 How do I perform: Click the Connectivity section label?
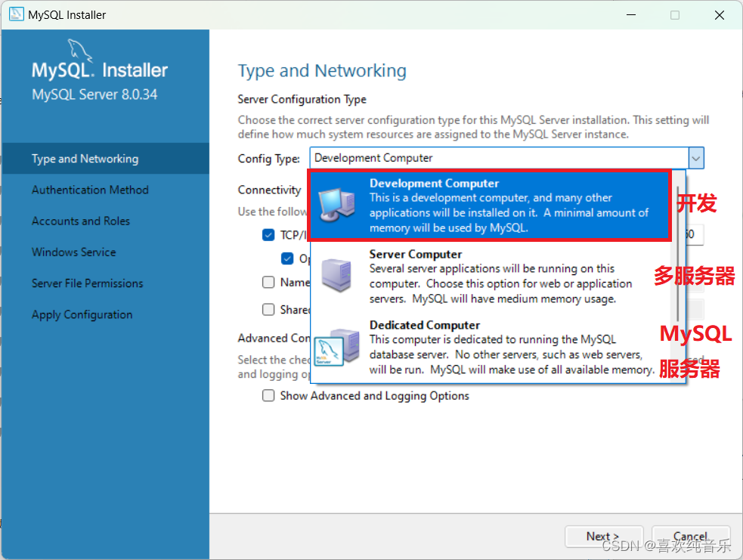coord(269,190)
